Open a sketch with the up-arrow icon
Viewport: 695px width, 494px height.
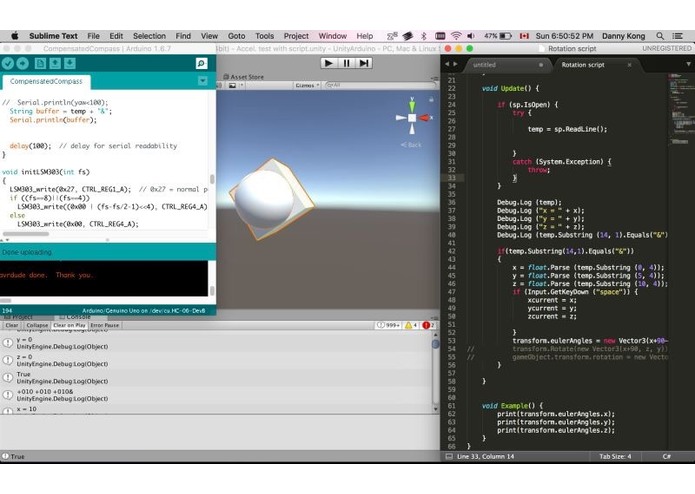(x=55, y=64)
